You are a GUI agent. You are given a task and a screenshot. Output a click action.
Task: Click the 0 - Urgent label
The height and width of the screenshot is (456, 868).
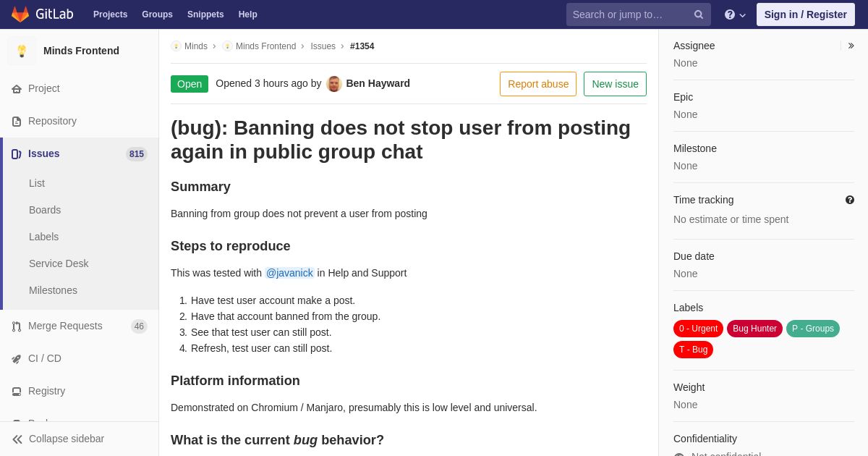[x=698, y=329]
